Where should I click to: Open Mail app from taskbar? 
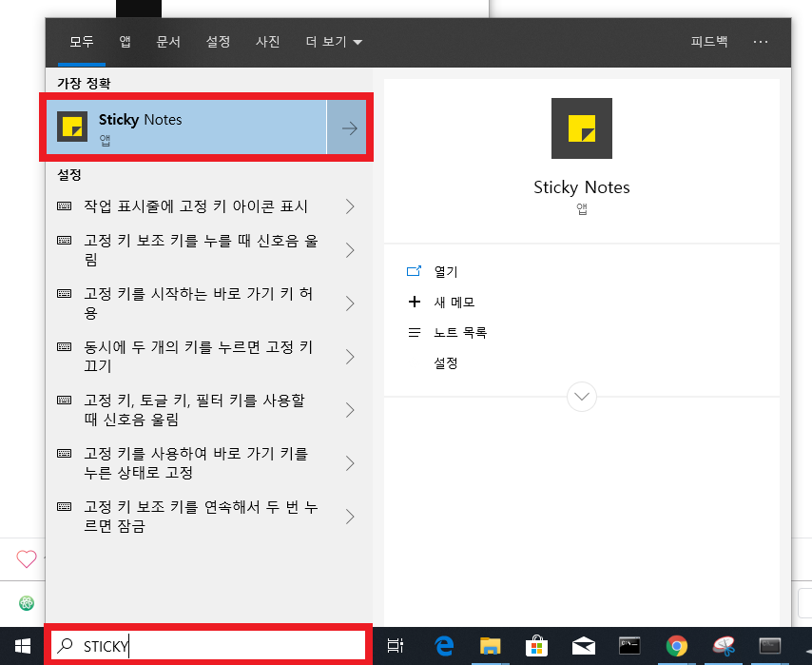pos(583,646)
